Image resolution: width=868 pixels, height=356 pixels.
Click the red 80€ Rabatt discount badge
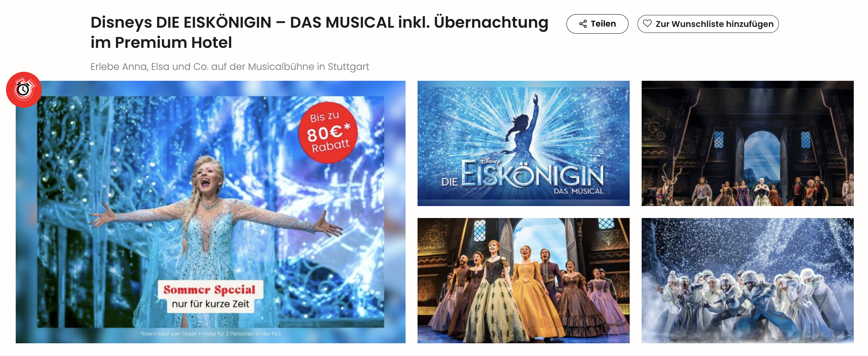click(328, 132)
